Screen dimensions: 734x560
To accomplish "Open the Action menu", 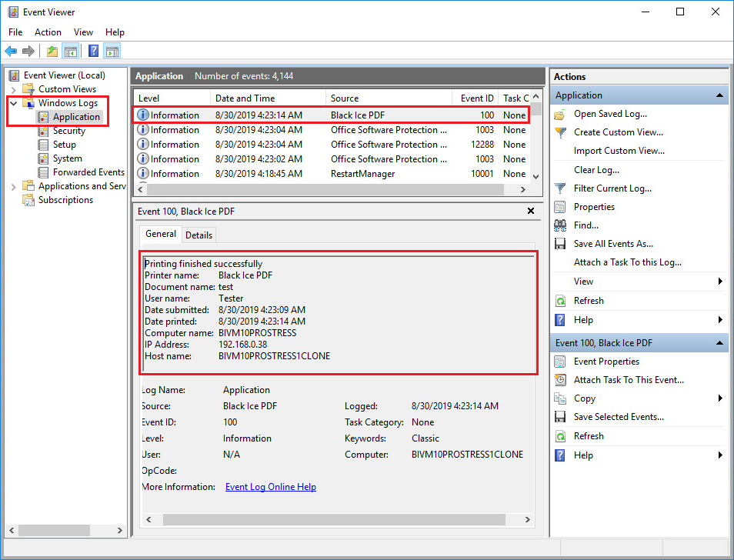I will click(48, 32).
